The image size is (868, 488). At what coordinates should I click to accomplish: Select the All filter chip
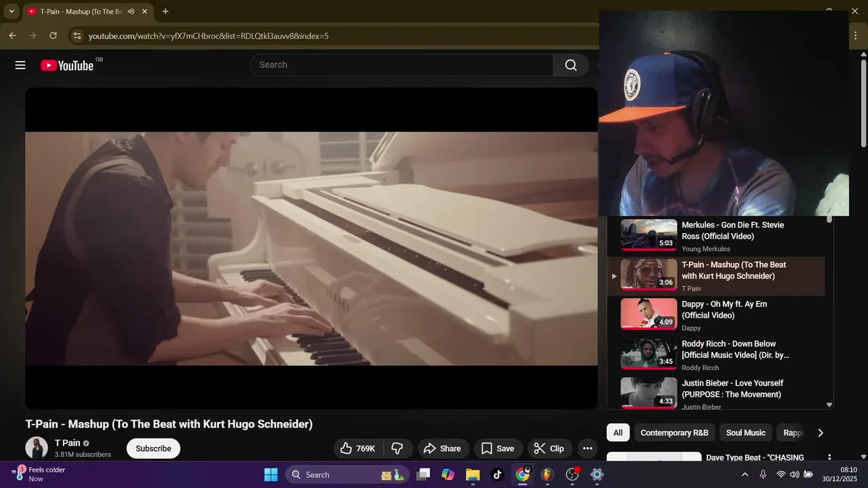pos(618,432)
